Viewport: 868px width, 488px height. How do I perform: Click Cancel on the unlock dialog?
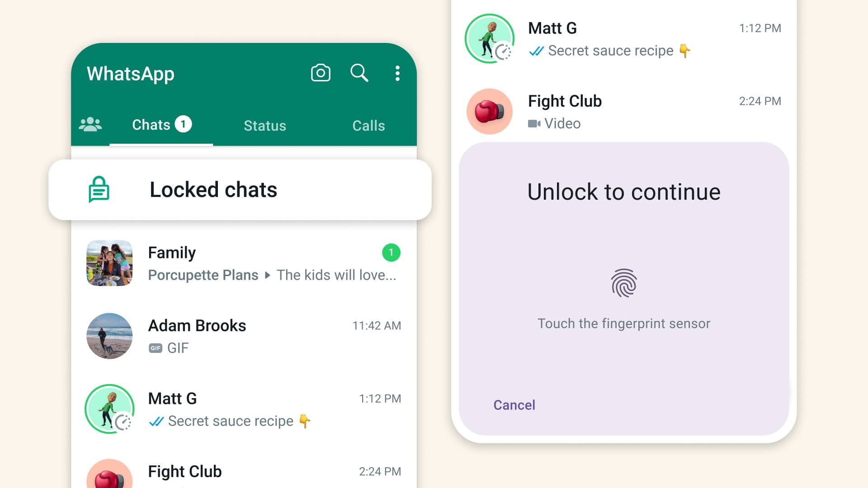point(514,404)
